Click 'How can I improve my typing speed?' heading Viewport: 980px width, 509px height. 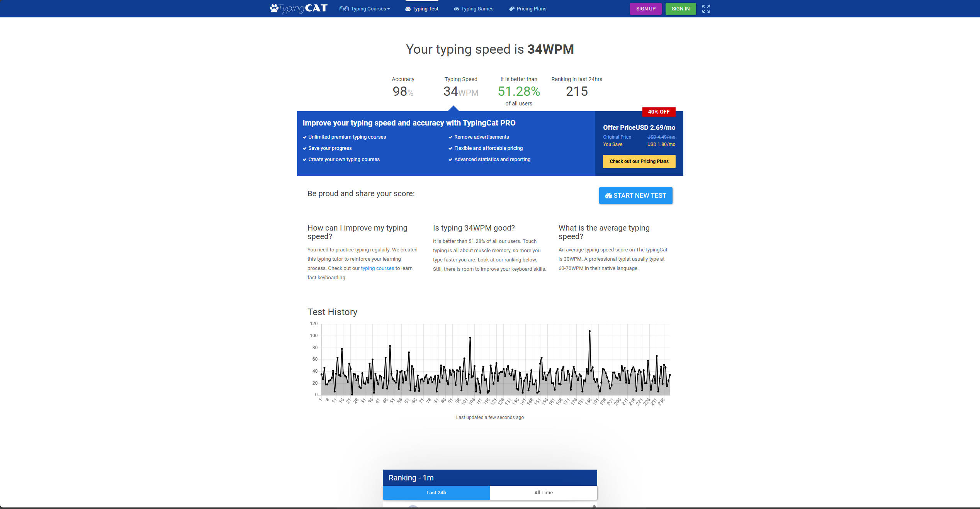[x=357, y=232]
